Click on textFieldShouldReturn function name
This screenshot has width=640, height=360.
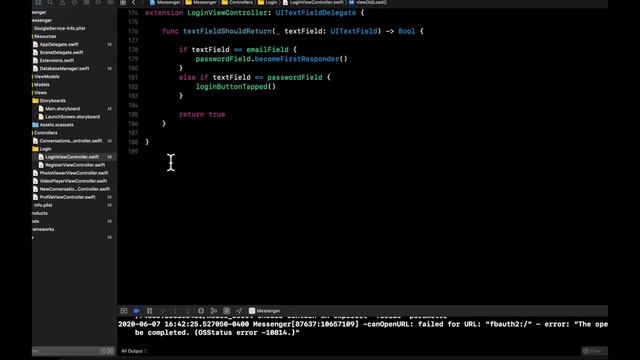pyautogui.click(x=227, y=31)
